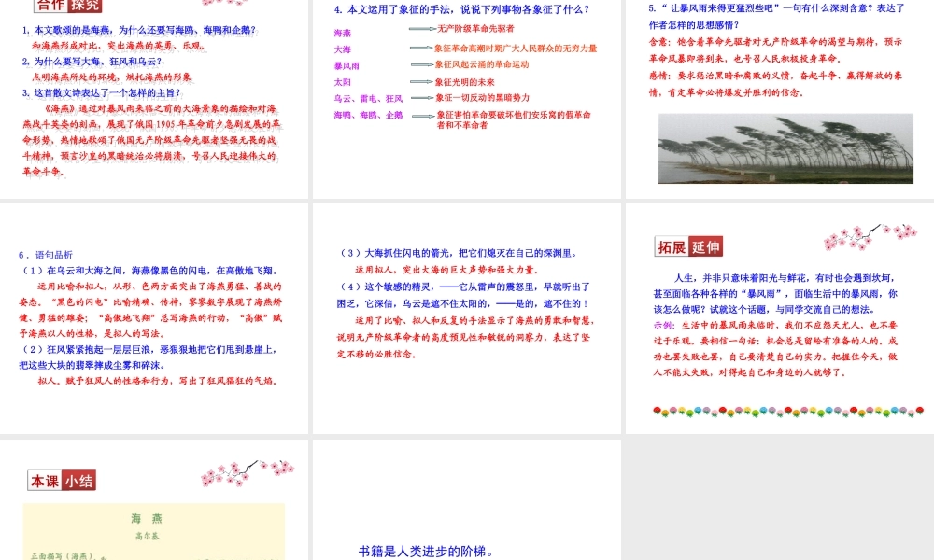Click the red 含意 explanation paragraph

tap(775, 50)
